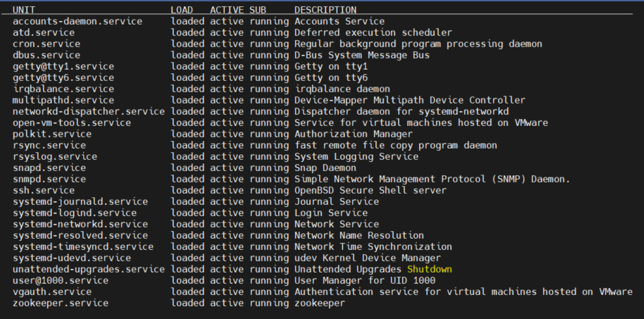Click the zookeeper.service unit name
The image size is (644, 319).
point(61,303)
